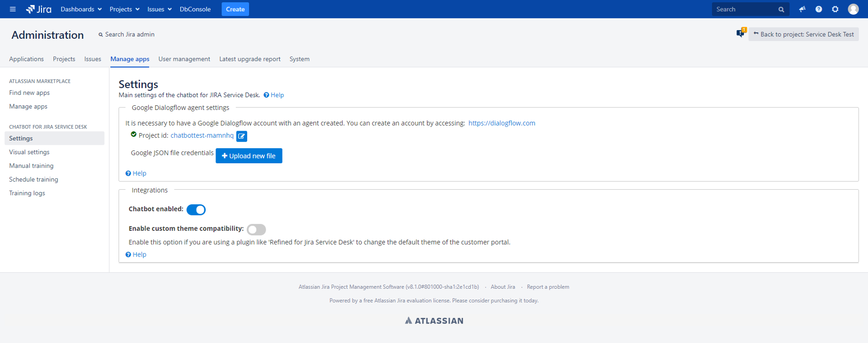Expand the Issues dropdown in top bar
868x343 pixels.
pyautogui.click(x=159, y=9)
